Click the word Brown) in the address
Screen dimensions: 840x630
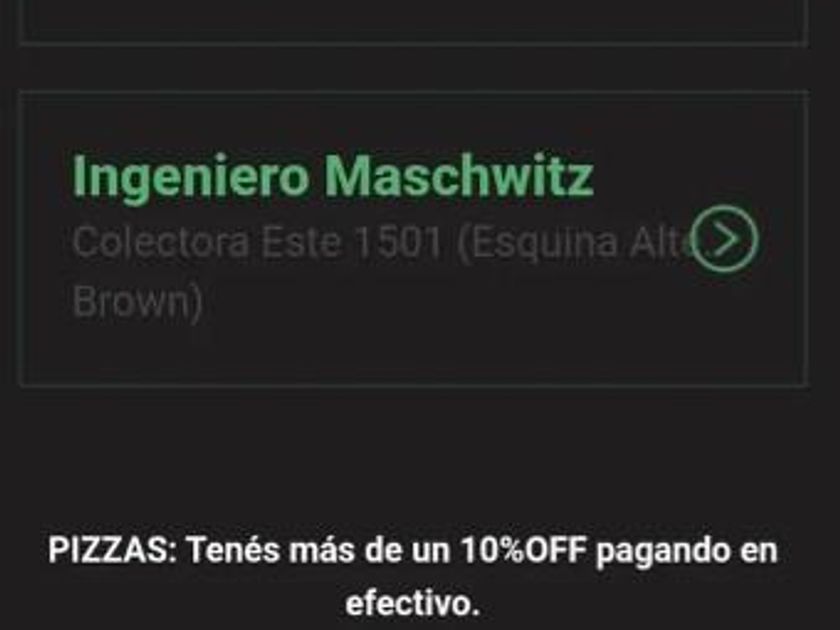(x=137, y=302)
